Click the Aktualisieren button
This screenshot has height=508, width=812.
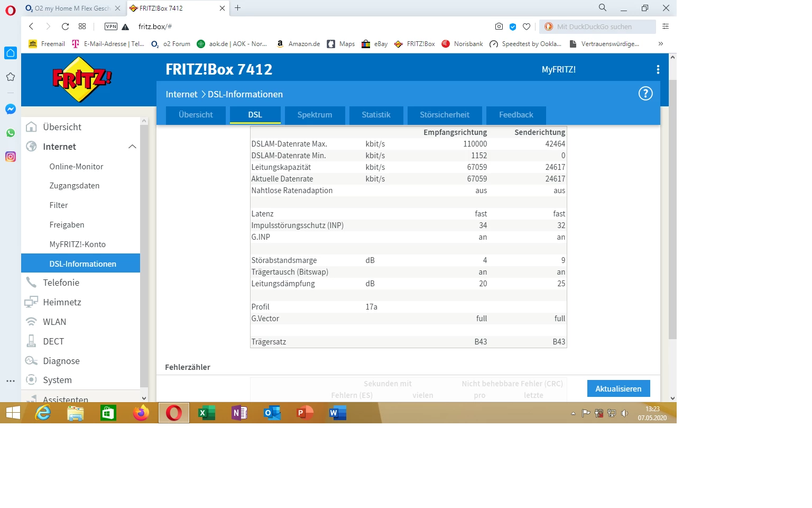click(x=618, y=388)
